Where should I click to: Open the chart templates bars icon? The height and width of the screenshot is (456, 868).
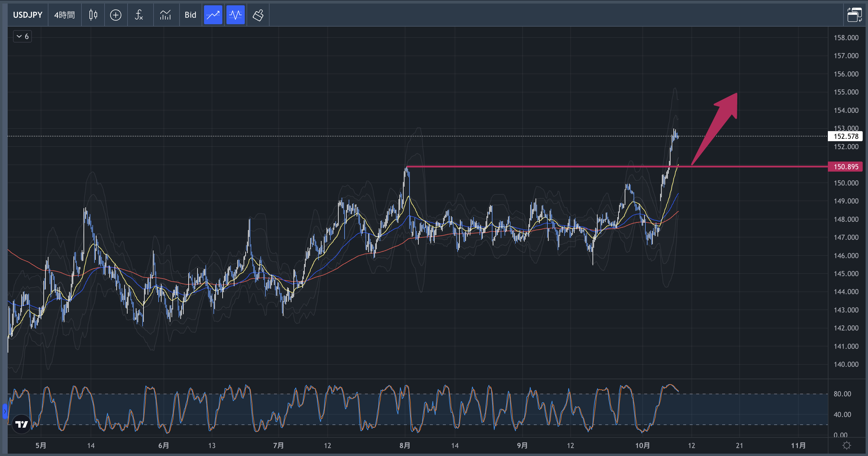pyautogui.click(x=165, y=15)
